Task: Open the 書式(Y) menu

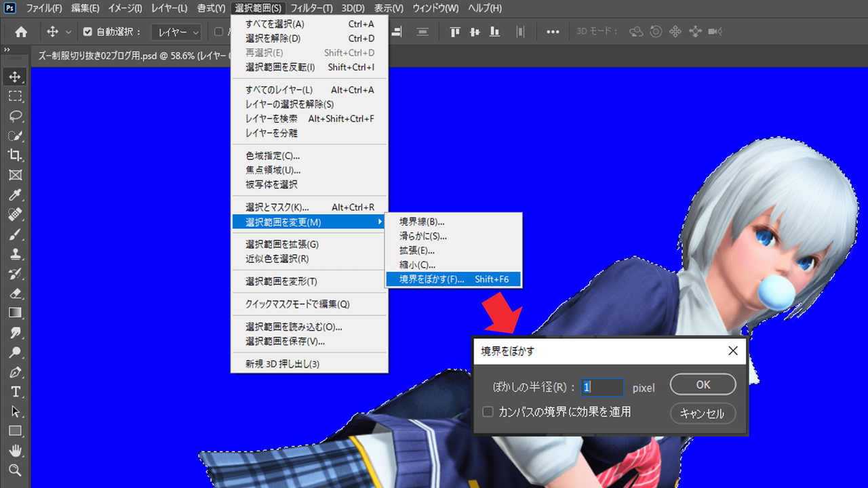Action: [210, 8]
